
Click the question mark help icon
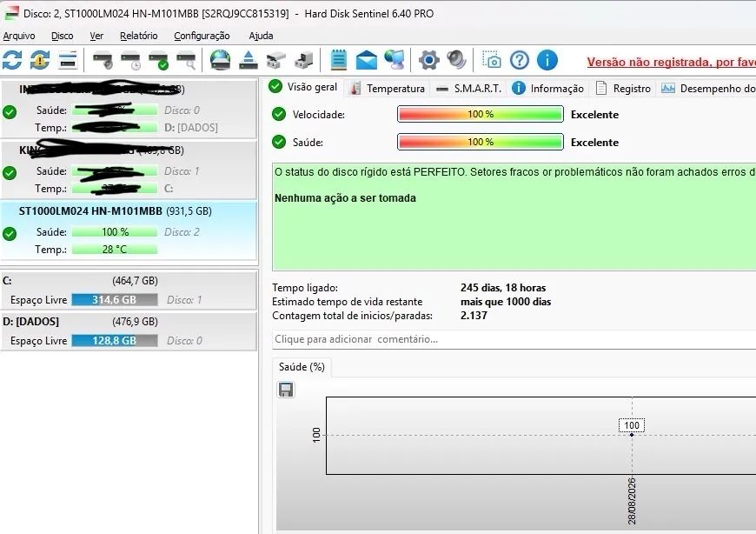coord(520,60)
